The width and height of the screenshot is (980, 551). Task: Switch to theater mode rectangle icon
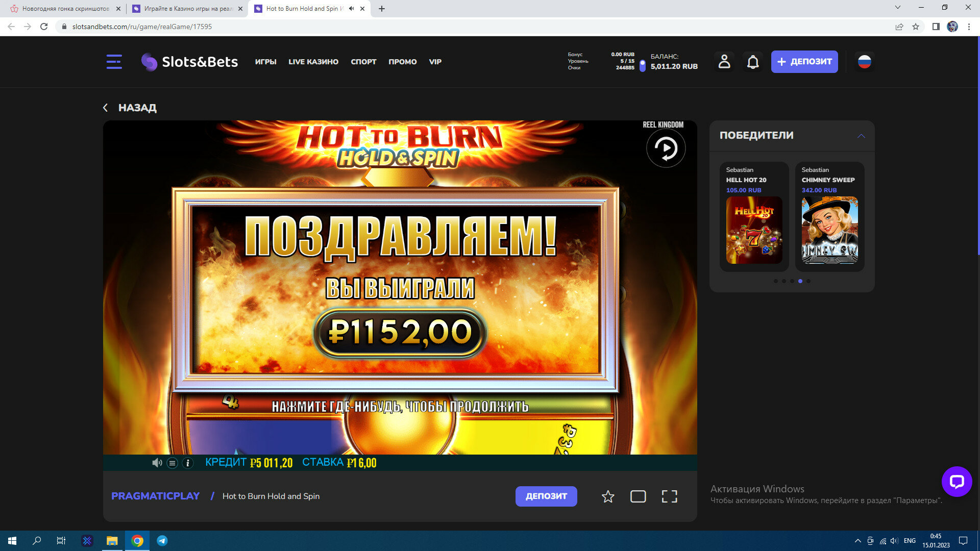(x=638, y=496)
